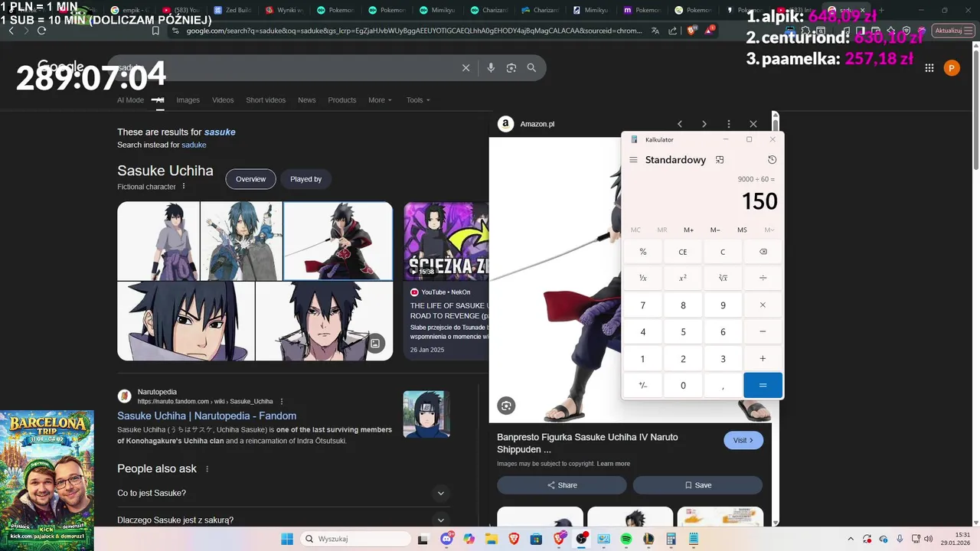980x551 pixels.
Task: Click the Calculator backspace key
Action: click(x=763, y=252)
